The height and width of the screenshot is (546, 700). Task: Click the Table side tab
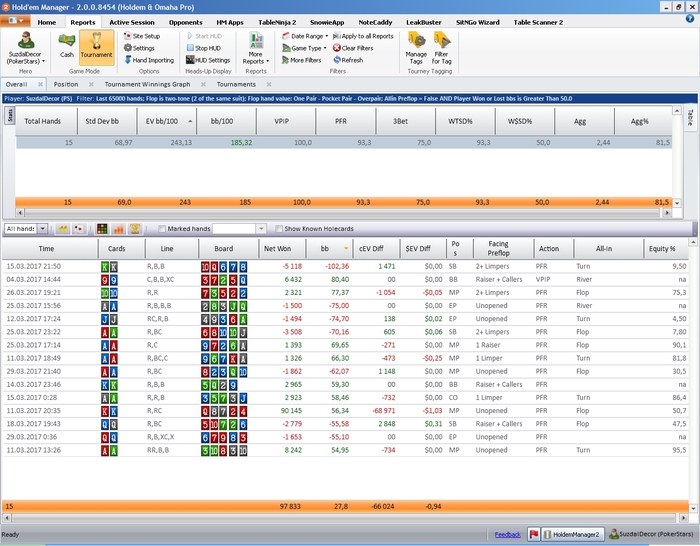[690, 117]
